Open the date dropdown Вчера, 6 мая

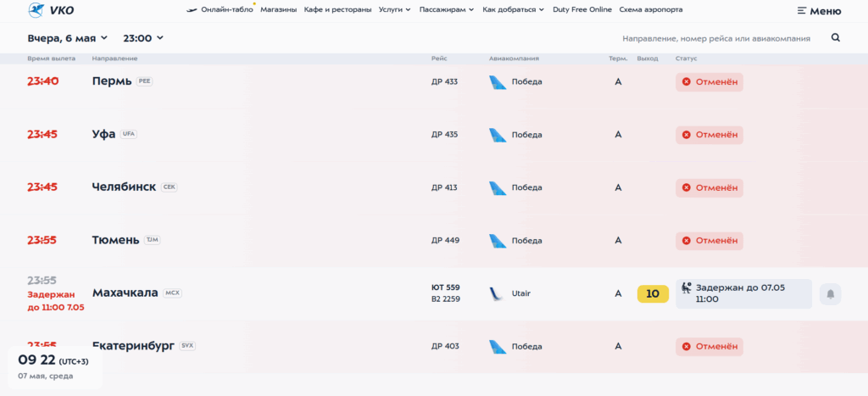coord(68,38)
